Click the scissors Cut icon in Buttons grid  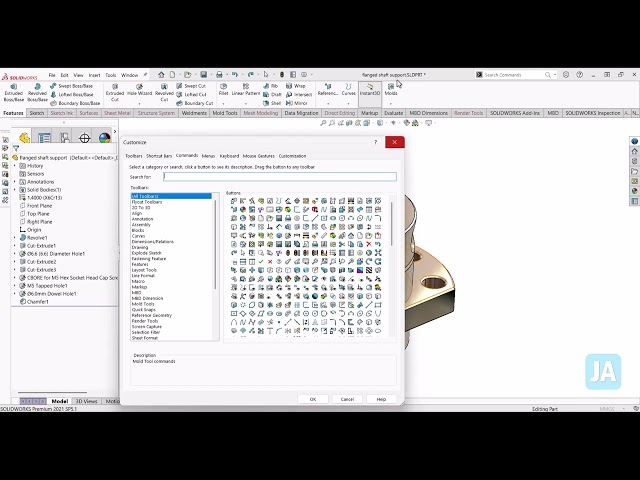[342, 244]
